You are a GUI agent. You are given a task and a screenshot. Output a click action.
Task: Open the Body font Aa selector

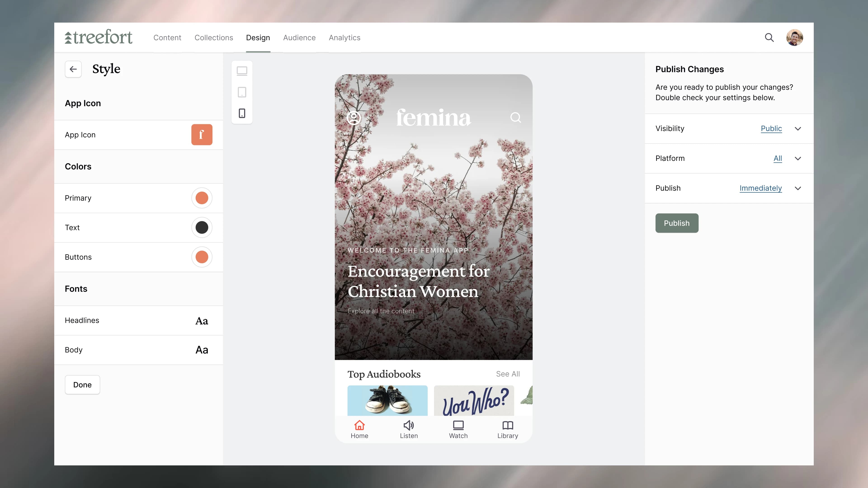202,350
